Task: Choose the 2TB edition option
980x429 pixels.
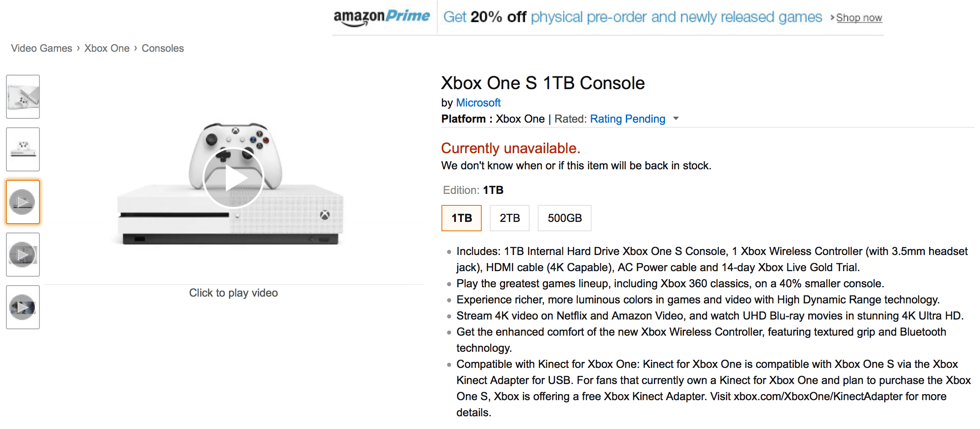Action: coord(509,218)
